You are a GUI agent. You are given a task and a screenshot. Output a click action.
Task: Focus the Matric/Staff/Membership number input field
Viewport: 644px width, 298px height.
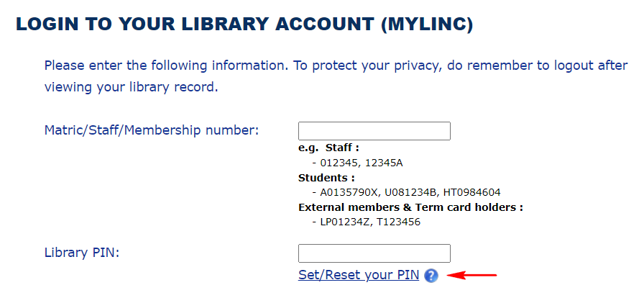tap(374, 131)
